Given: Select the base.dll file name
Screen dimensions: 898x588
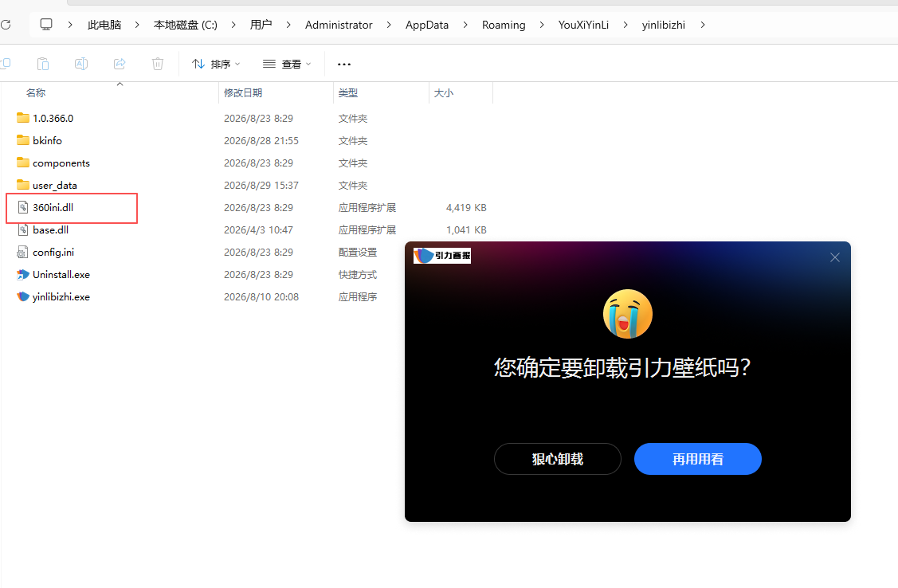Looking at the screenshot, I should coord(51,229).
